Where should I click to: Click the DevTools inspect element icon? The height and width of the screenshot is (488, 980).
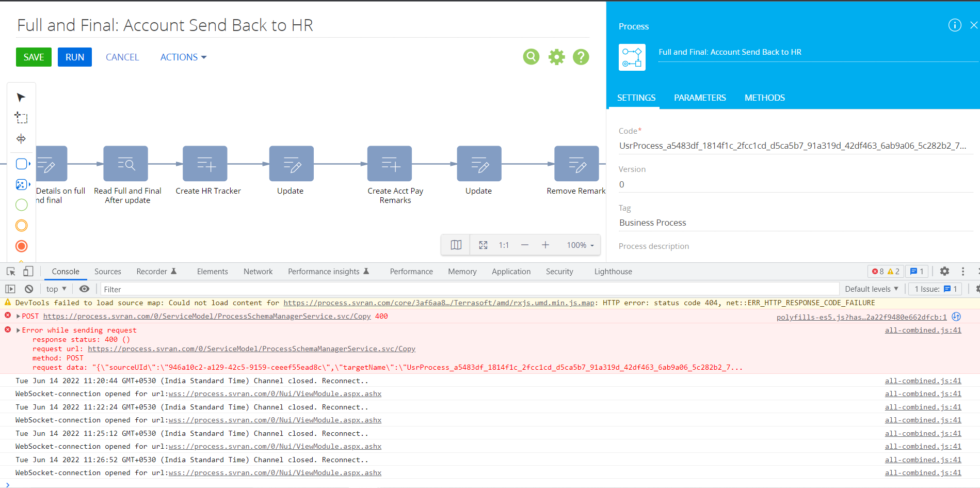point(11,271)
